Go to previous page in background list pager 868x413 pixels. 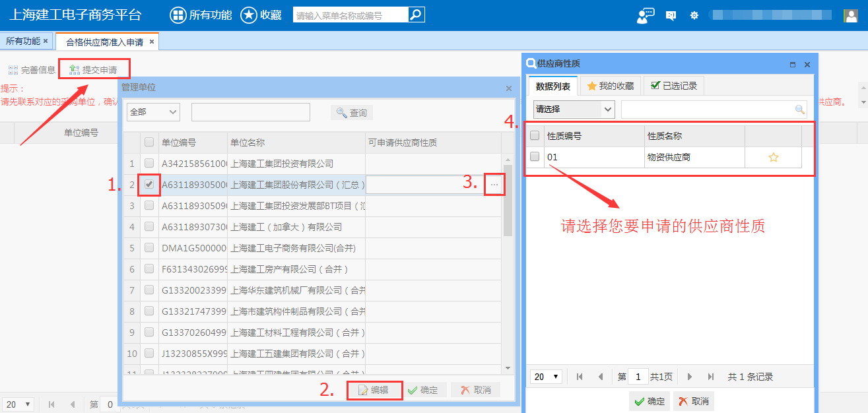click(x=72, y=404)
